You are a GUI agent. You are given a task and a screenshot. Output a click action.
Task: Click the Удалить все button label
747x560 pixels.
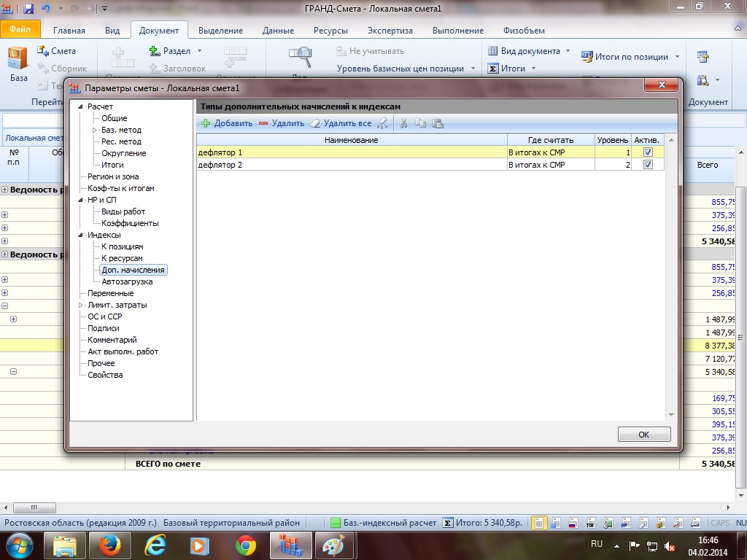(x=348, y=123)
